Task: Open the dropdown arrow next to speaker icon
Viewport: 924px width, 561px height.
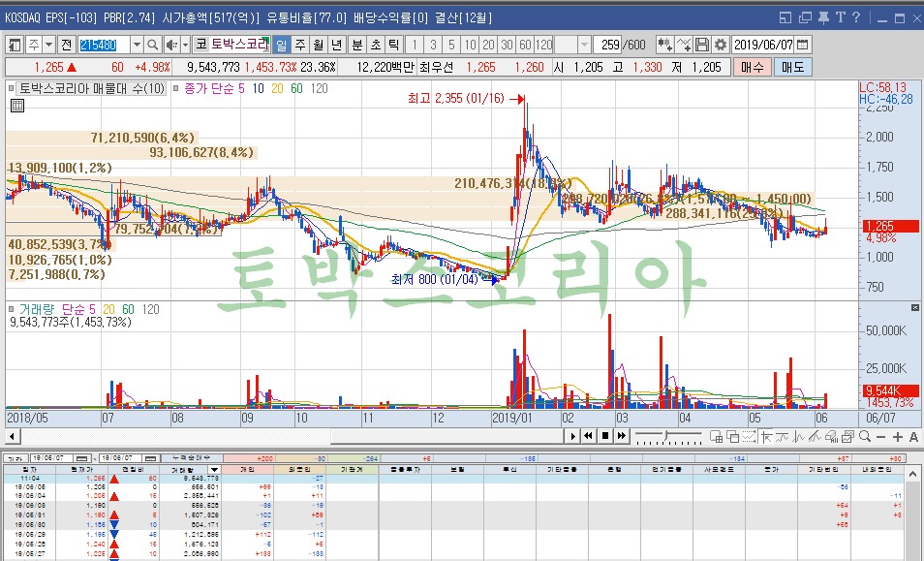Action: click(185, 45)
